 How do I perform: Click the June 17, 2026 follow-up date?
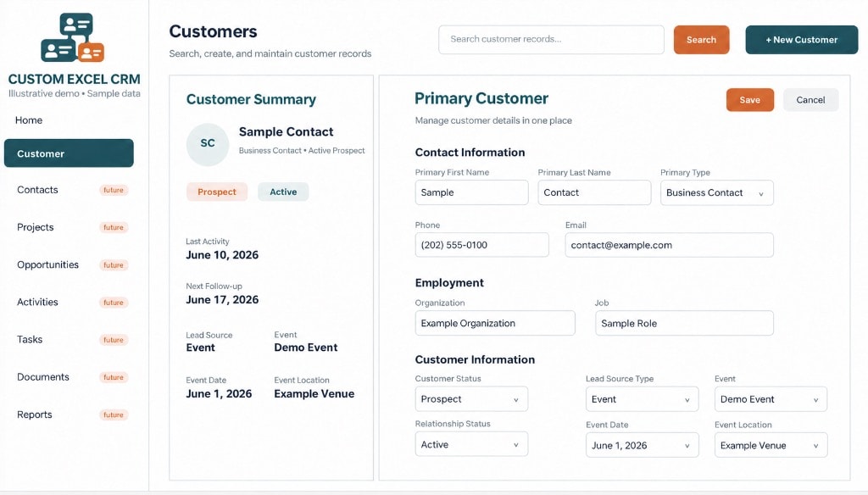click(222, 299)
